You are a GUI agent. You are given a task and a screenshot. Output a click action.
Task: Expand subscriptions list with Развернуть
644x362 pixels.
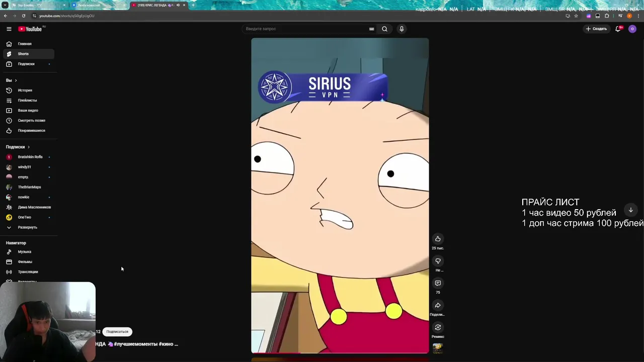coord(28,227)
